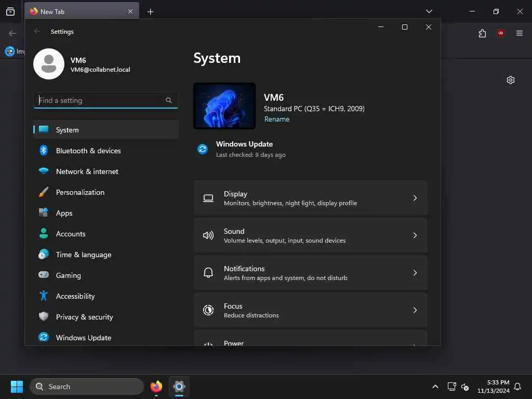Screen dimensions: 532x399
Task: Expand the Focus row chevron
Action: pos(415,310)
